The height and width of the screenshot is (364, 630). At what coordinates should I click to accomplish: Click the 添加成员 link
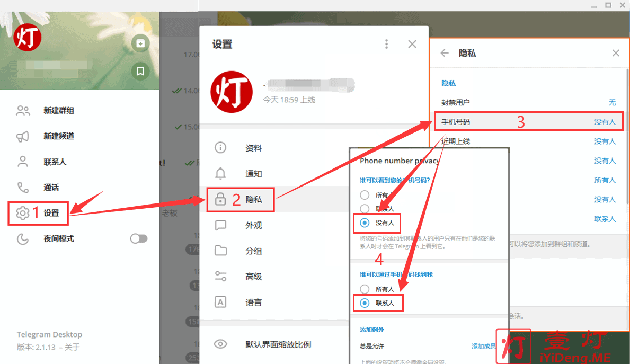click(x=483, y=346)
